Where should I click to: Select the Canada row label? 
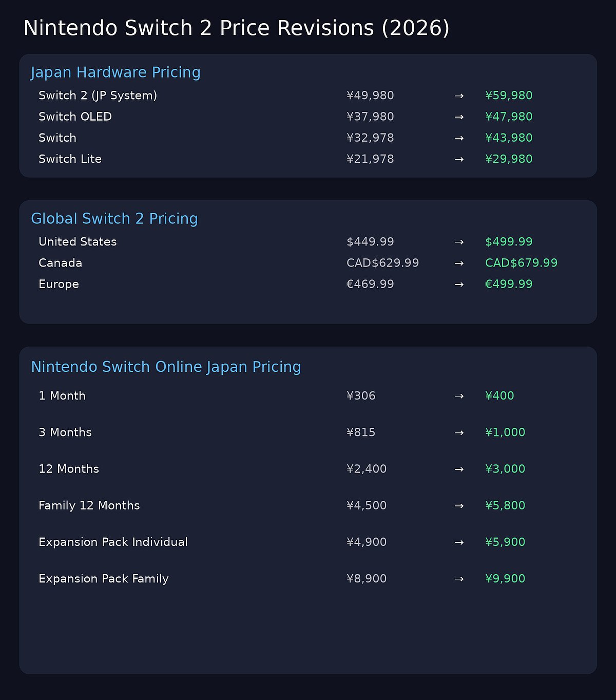click(x=60, y=263)
